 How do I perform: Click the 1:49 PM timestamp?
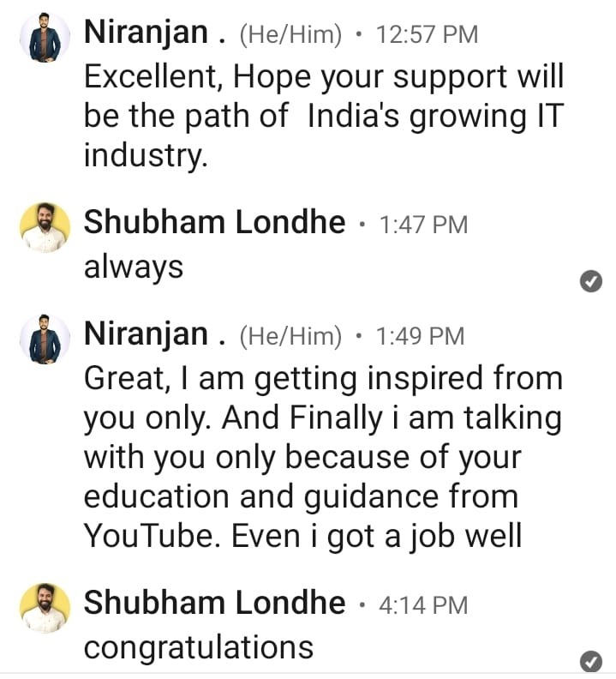coord(421,336)
